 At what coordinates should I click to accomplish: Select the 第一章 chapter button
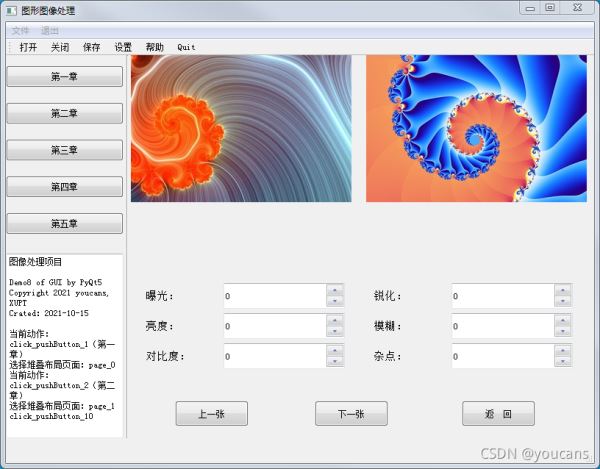64,77
